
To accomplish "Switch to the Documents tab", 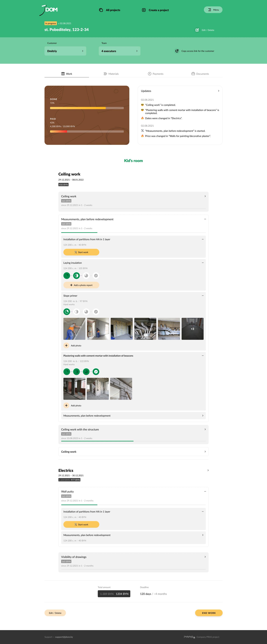I will point(200,74).
